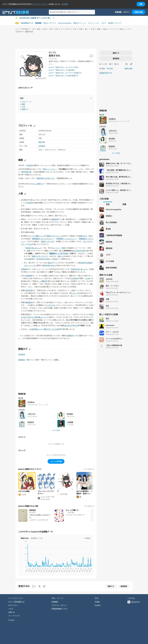Click bottom bar bookmark icon
148x644 pixels.
[x=33, y=586]
